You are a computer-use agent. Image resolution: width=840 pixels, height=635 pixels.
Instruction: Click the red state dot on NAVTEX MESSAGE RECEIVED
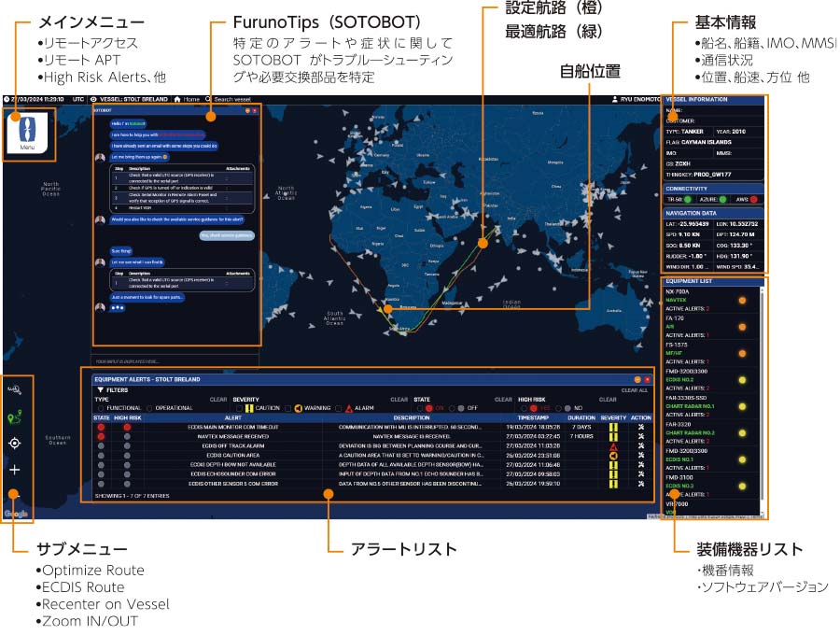tap(101, 437)
